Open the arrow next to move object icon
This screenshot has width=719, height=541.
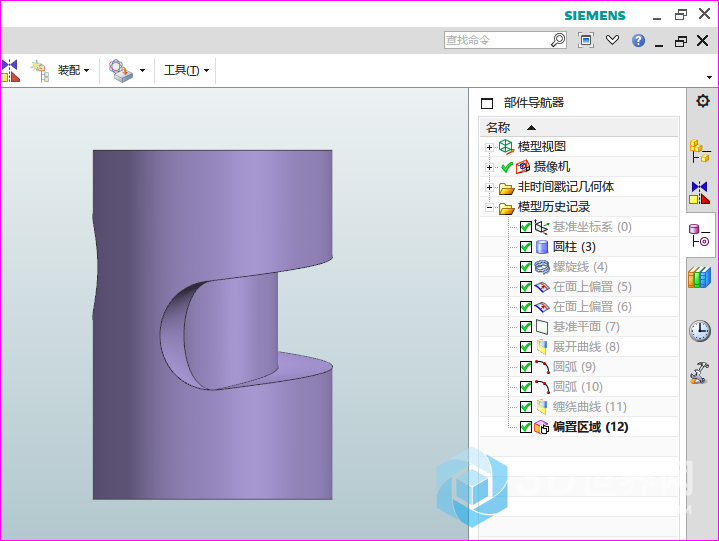(x=142, y=71)
